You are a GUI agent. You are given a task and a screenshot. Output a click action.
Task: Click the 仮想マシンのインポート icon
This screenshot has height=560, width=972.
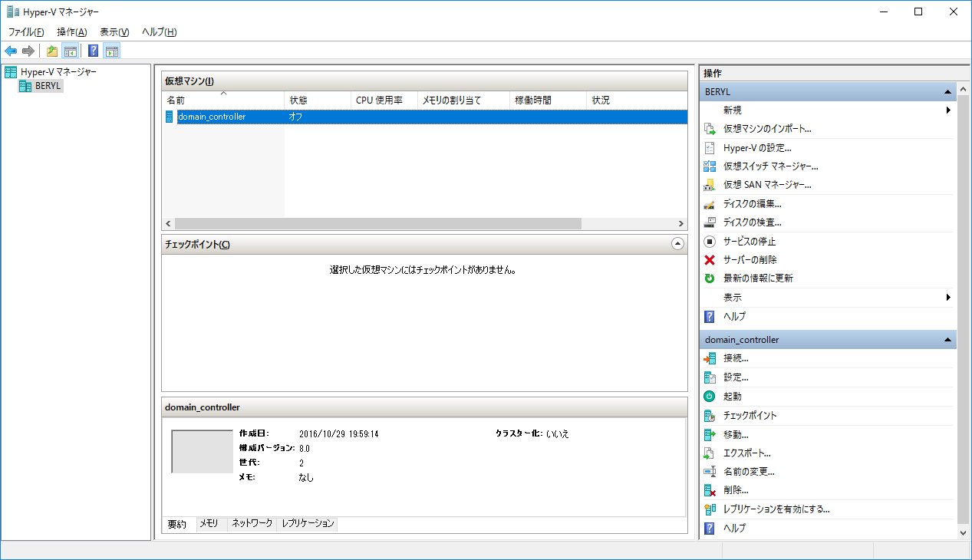(x=710, y=129)
